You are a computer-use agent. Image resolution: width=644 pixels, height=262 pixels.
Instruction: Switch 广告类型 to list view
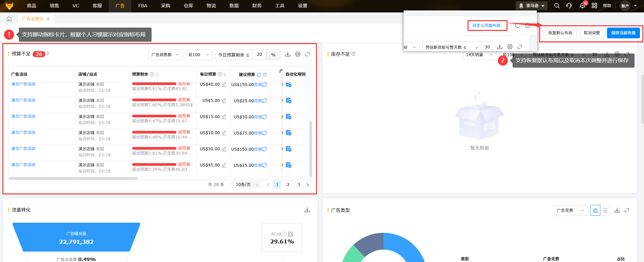click(605, 210)
